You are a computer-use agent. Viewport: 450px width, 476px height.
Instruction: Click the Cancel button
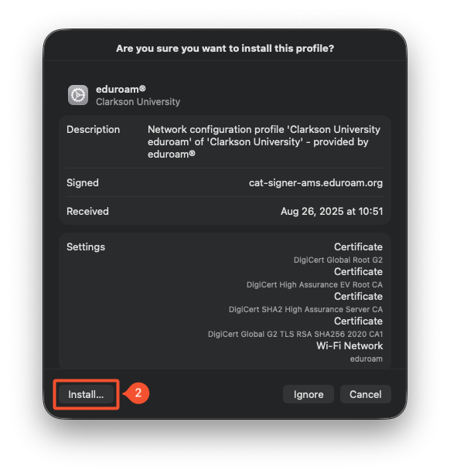tap(366, 394)
